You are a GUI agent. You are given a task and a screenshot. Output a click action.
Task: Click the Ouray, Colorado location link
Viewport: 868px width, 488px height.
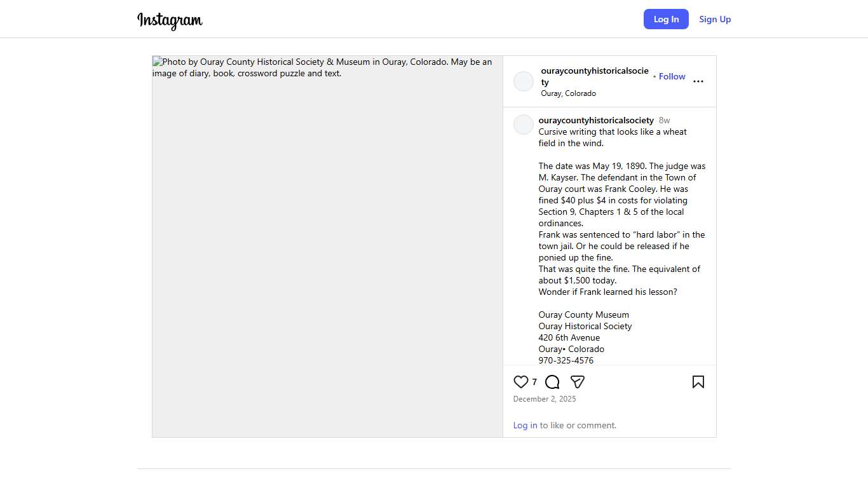coord(568,93)
